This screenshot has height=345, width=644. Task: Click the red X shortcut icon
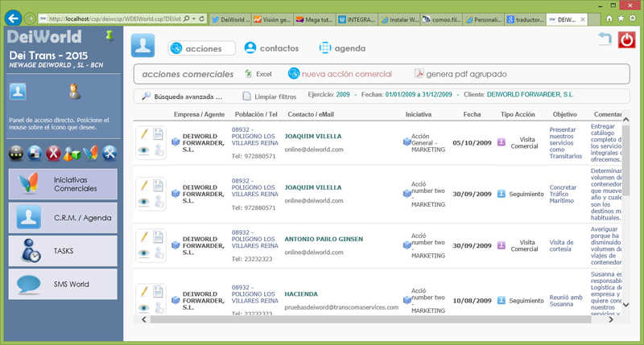tap(53, 153)
